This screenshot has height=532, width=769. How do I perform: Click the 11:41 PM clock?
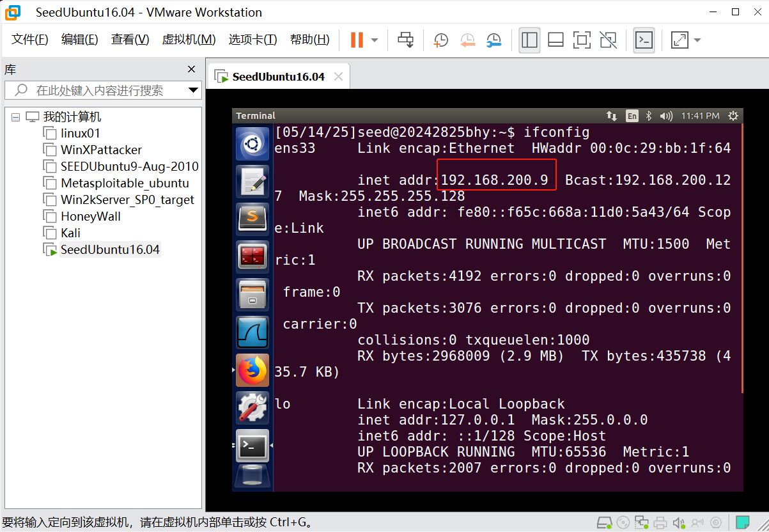700,116
